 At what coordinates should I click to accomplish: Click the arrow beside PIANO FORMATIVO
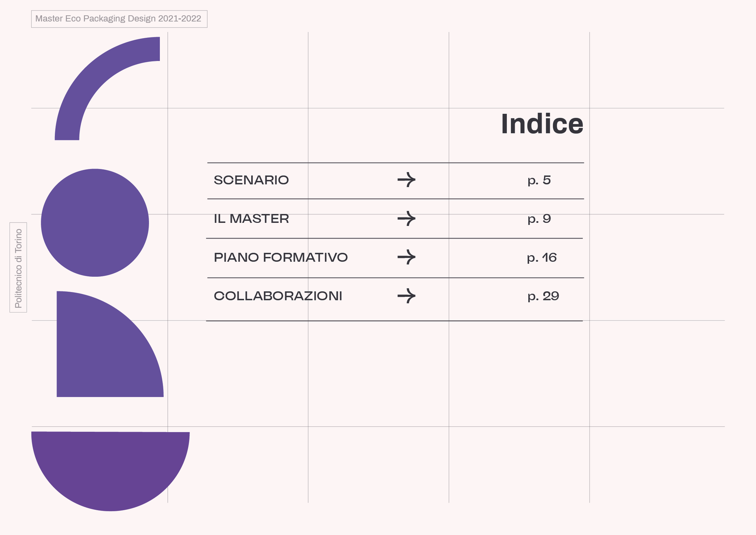(x=406, y=257)
